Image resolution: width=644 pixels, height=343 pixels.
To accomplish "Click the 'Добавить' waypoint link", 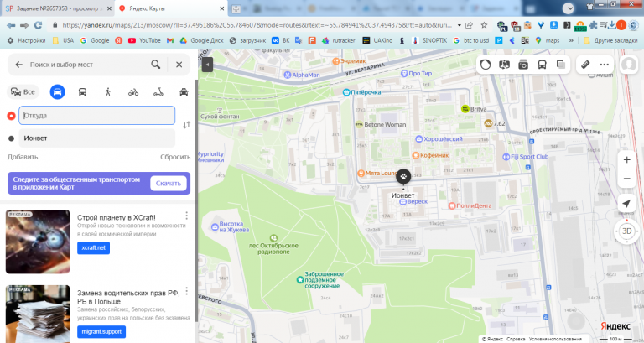I will (x=23, y=157).
